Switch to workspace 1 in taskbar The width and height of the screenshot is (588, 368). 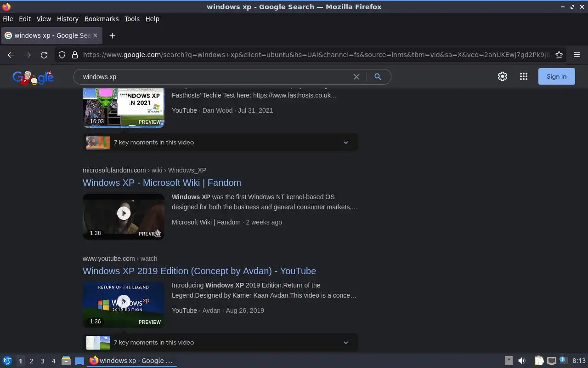click(x=20, y=361)
